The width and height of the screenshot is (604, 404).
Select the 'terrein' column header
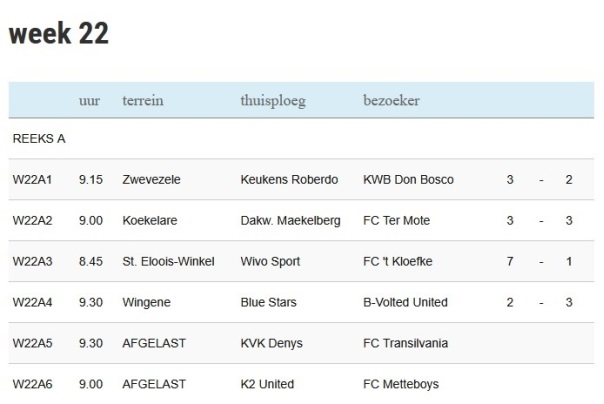[x=143, y=101]
